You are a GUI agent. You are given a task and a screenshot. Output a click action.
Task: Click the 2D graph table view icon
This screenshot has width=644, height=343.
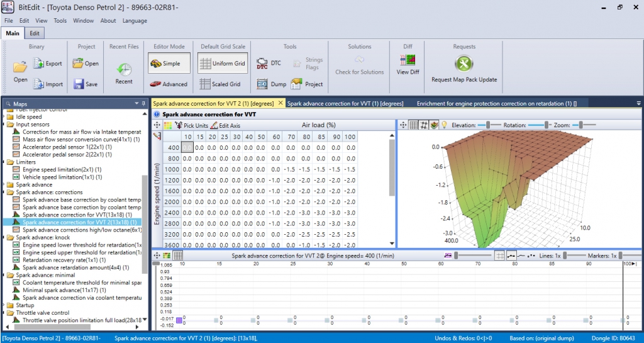point(178,256)
